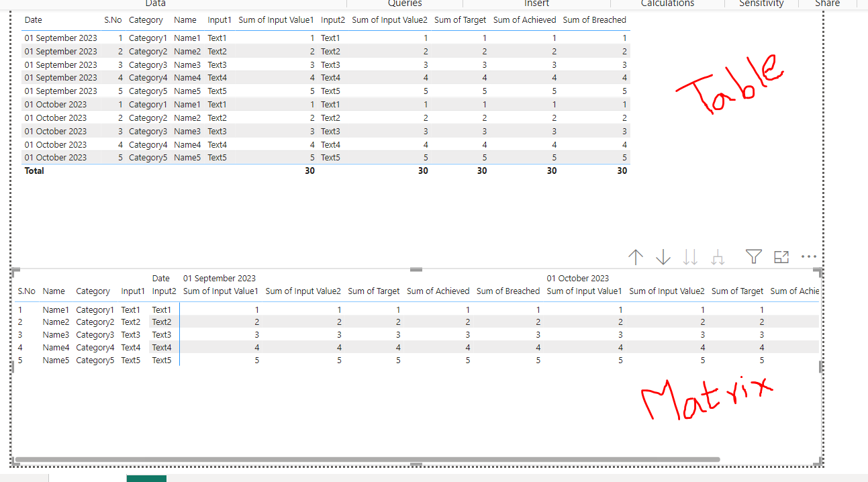The width and height of the screenshot is (868, 482).
Task: Enter Focus mode for the matrix visual
Action: click(781, 256)
